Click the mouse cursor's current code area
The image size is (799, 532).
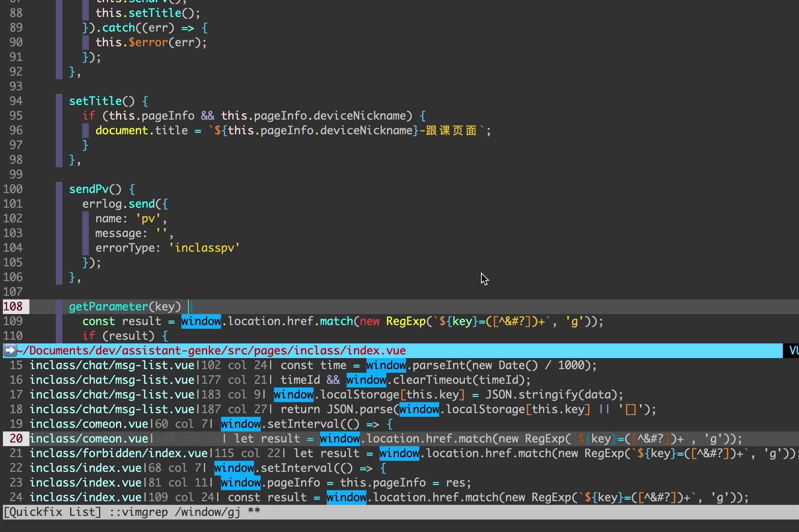tap(484, 279)
